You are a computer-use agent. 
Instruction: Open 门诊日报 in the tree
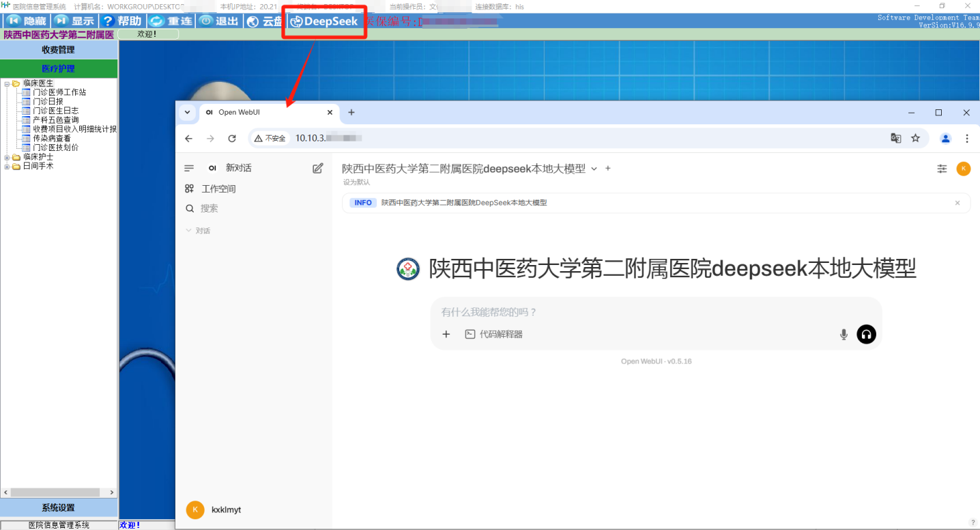click(47, 102)
